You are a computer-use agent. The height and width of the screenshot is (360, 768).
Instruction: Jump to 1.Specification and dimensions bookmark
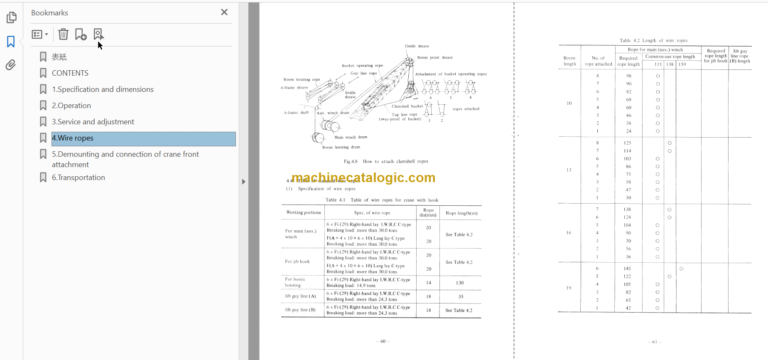point(102,89)
